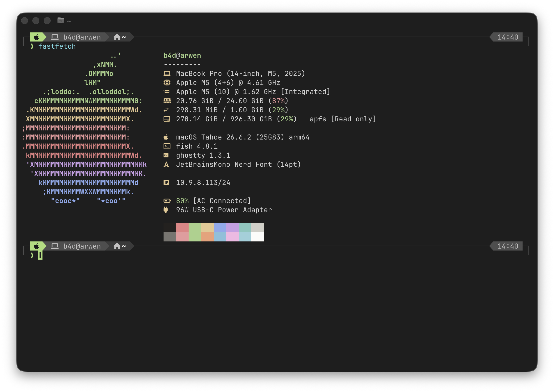Viewport: 554px width, 392px height.
Task: Click the "96W USB-C Power Adapter" line
Action: click(x=224, y=210)
